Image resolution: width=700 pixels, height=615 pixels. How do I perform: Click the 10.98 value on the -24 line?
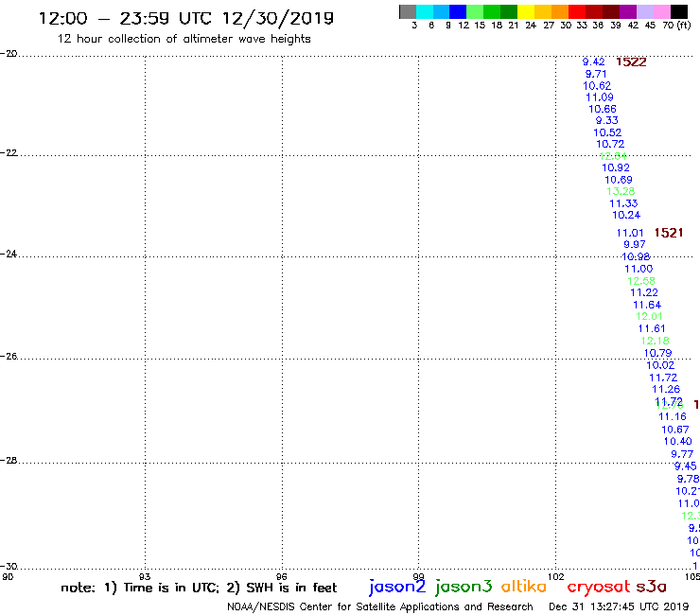click(x=636, y=256)
